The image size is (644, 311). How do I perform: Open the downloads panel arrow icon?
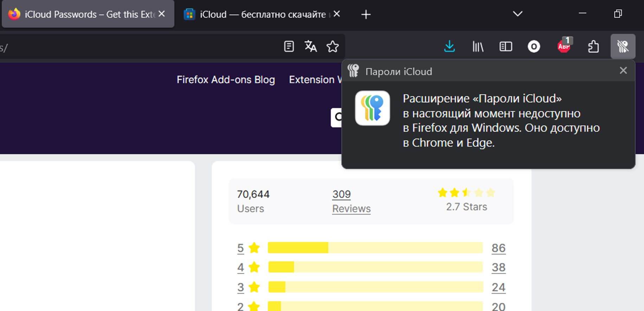coord(449,46)
